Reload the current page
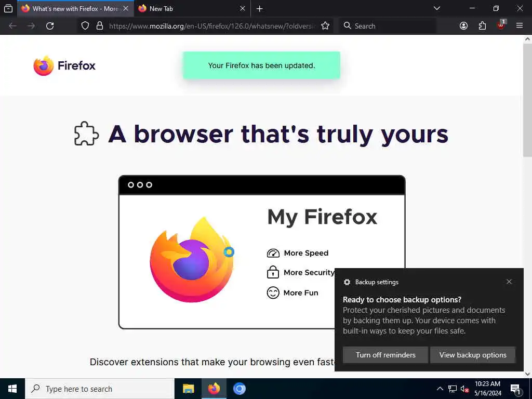 click(50, 26)
